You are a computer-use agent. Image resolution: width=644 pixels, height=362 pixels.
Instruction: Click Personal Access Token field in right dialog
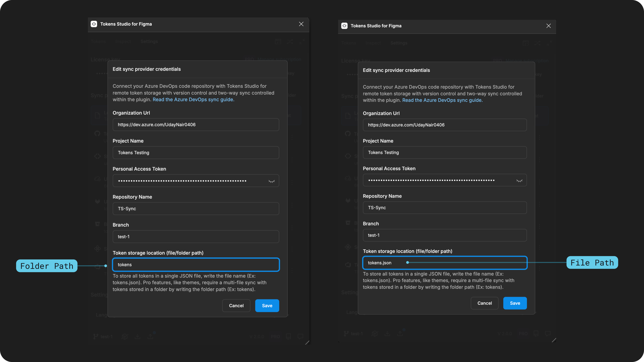coord(445,180)
